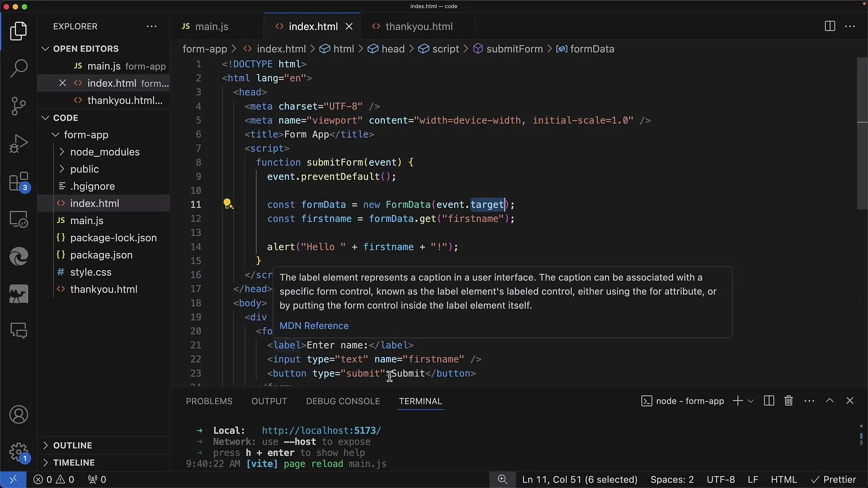Open the Debug Console tab
Image resolution: width=868 pixels, height=488 pixels.
343,401
